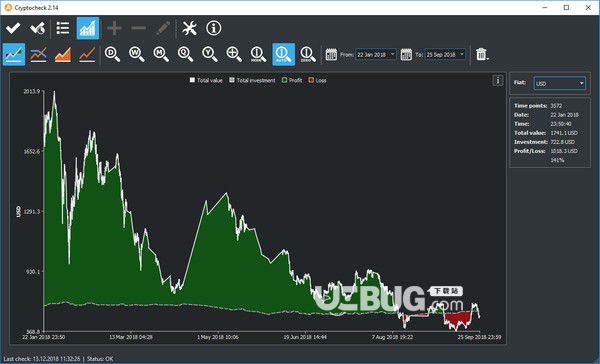Zoom chart to week with W magnifier
Image resolution: width=600 pixels, height=364 pixels.
click(x=137, y=54)
